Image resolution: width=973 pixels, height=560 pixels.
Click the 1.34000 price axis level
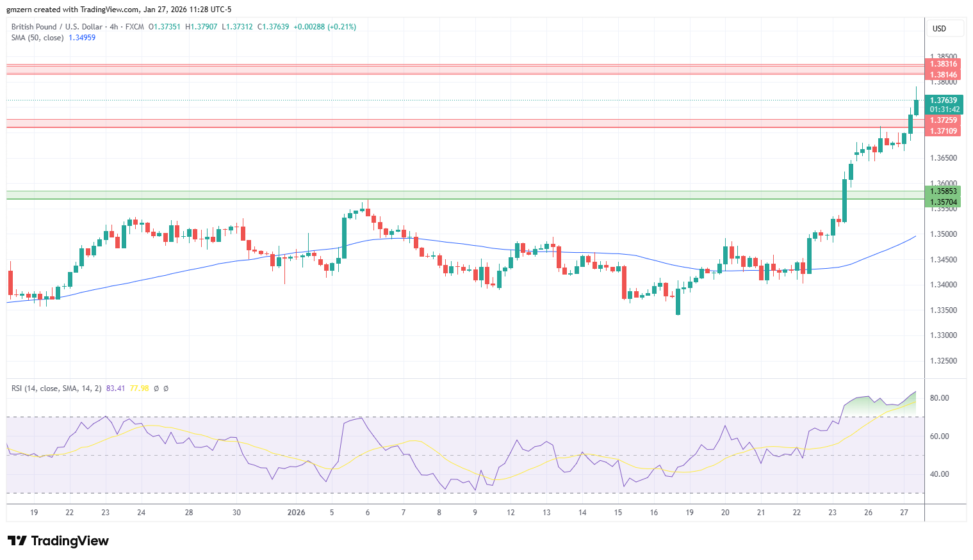coord(944,285)
